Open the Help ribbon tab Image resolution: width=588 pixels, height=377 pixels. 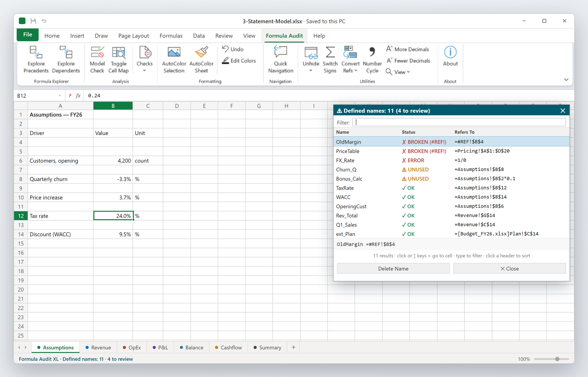(319, 36)
